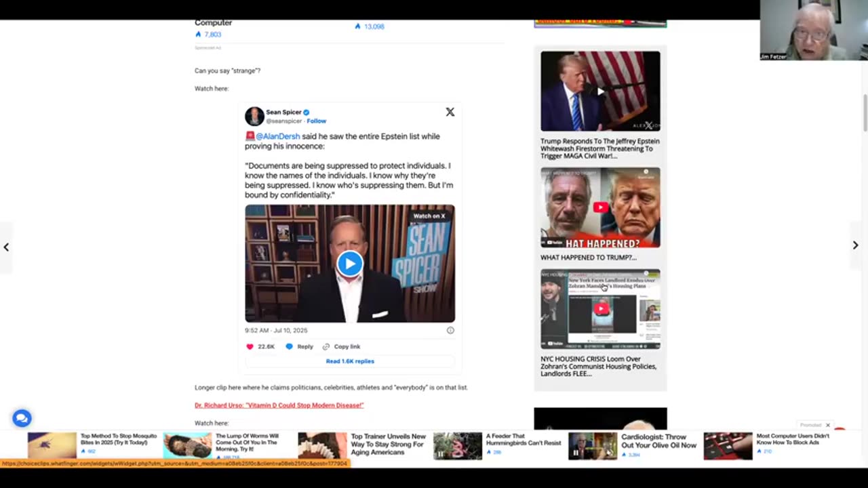
Task: Open The Lump Of Worms ad
Action: (248, 443)
